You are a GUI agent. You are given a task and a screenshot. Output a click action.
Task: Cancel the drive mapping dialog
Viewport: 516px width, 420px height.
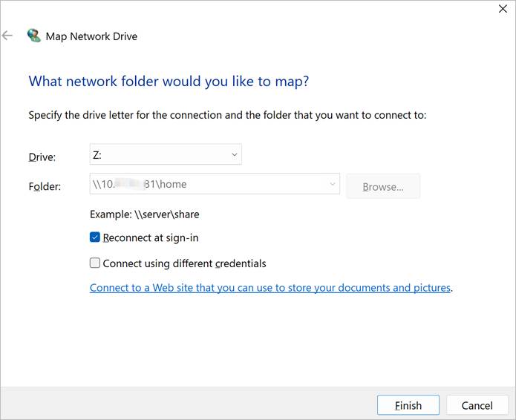(x=477, y=405)
